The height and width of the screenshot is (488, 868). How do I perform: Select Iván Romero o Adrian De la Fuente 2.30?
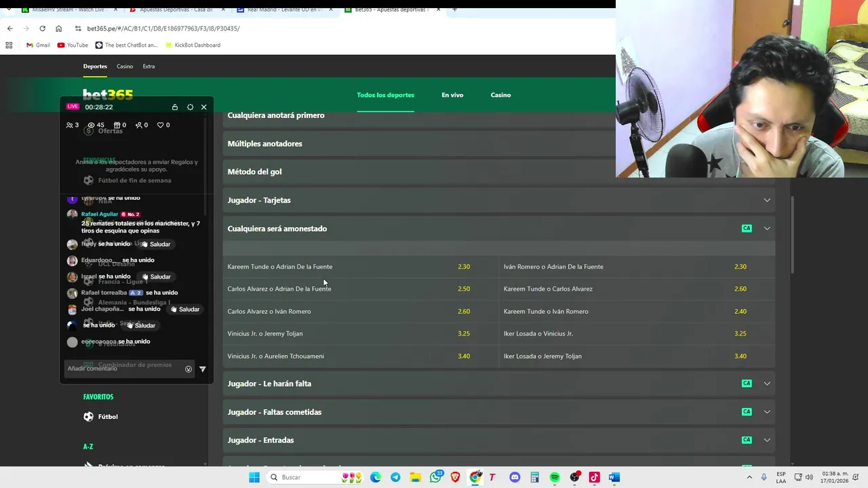637,266
